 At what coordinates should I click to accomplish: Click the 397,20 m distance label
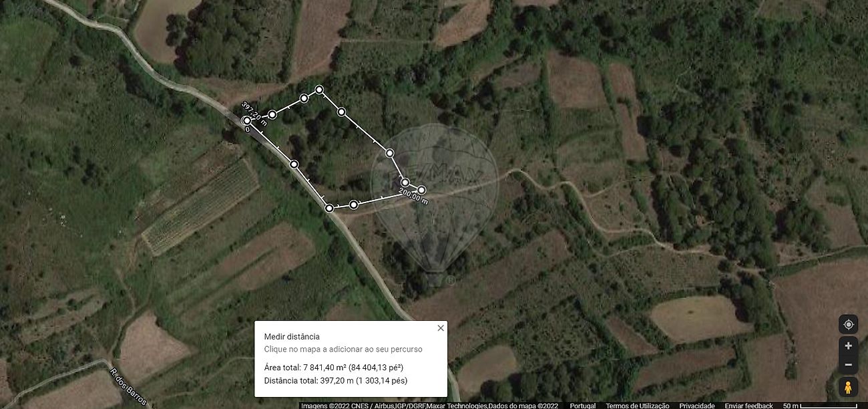(x=254, y=114)
